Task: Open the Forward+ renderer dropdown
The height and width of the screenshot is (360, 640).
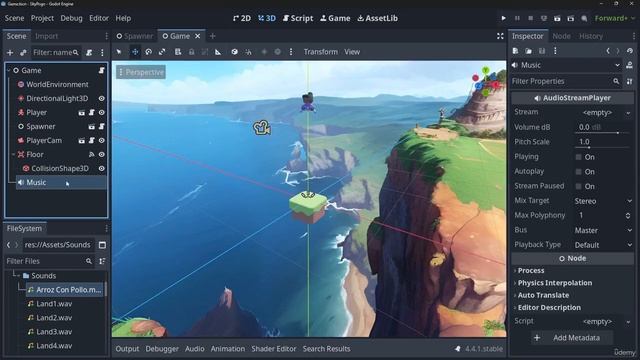Action: (x=614, y=18)
